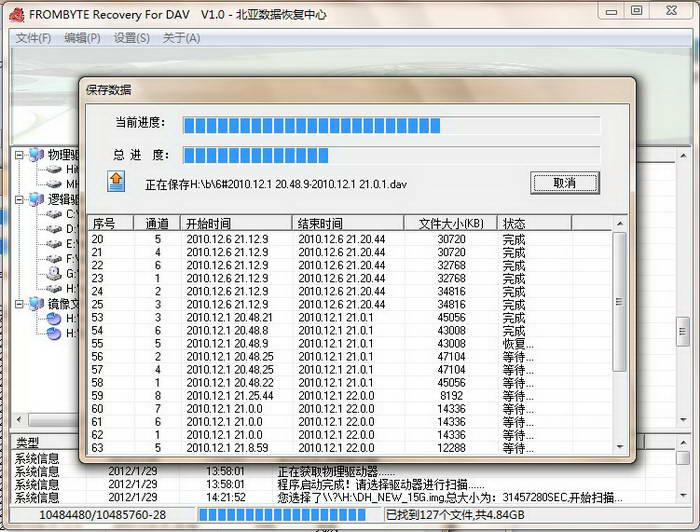Select the Hi physical disk icon
700x532 pixels.
point(54,170)
